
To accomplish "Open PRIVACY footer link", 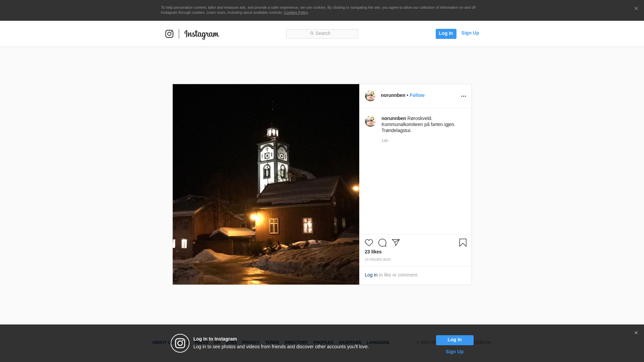I will (251, 343).
